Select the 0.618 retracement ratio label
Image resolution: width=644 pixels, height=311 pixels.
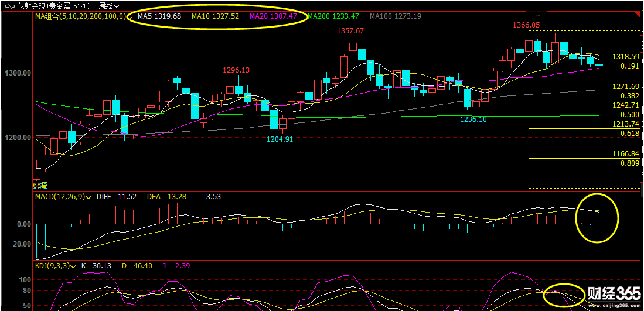[x=629, y=134]
